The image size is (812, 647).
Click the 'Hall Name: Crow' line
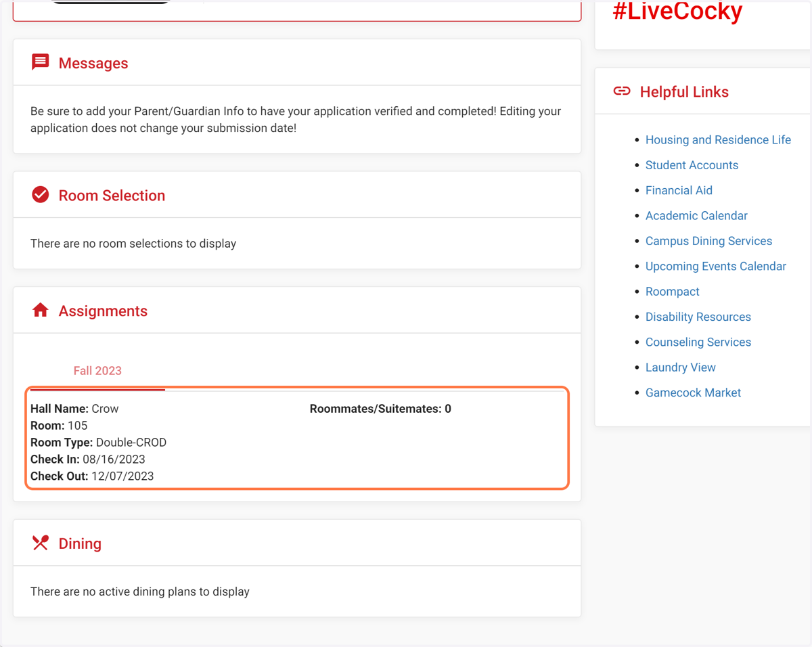pos(74,409)
